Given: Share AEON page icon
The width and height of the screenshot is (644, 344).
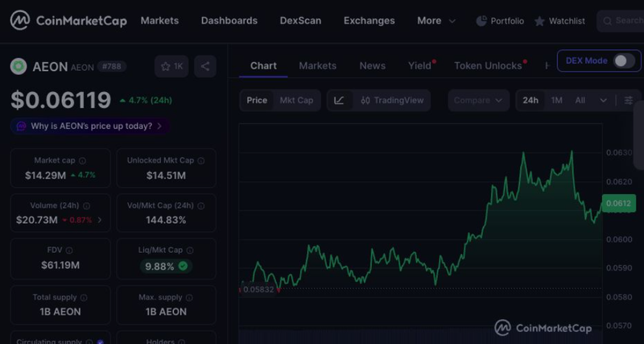Looking at the screenshot, I should point(205,67).
